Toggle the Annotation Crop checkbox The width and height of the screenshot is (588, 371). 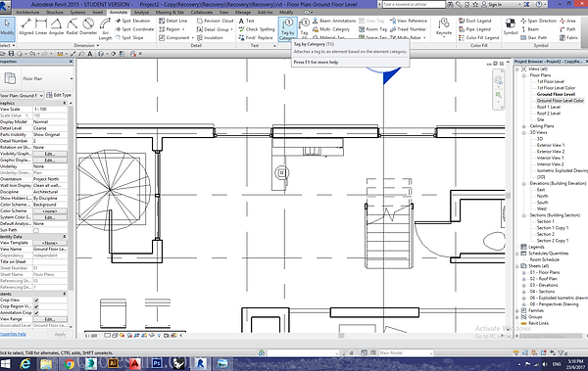pyautogui.click(x=36, y=312)
